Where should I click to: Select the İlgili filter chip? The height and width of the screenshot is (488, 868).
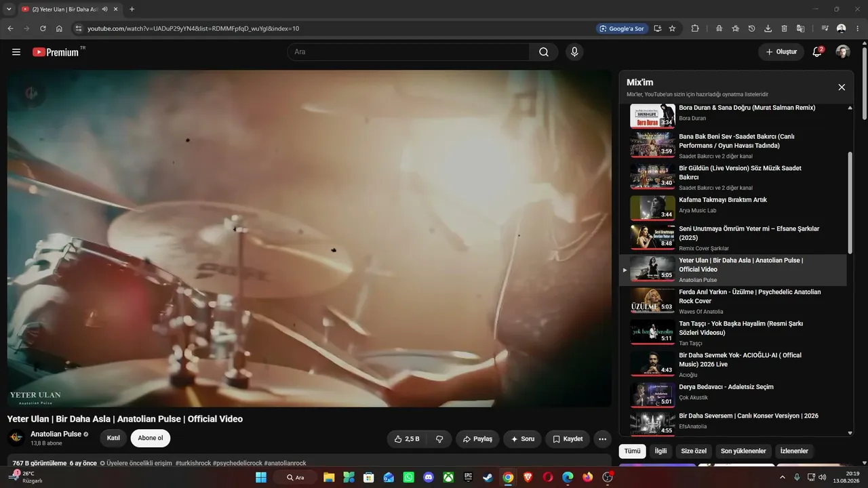coord(660,451)
